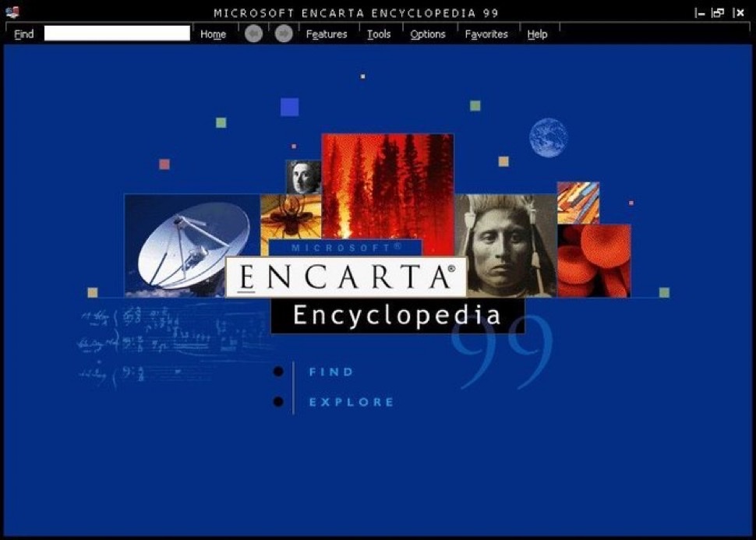Image resolution: width=756 pixels, height=540 pixels.
Task: Click the Native American portrait picture
Action: (x=505, y=246)
